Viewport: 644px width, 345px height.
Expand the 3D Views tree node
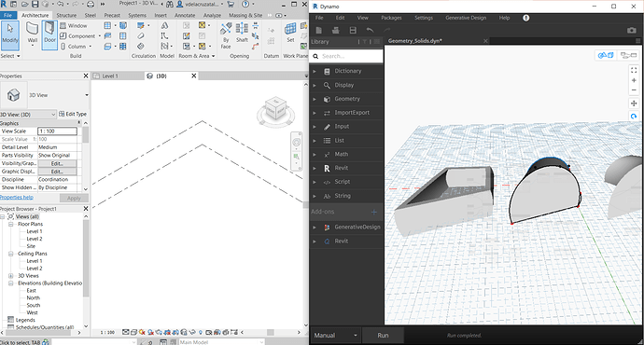[x=11, y=276]
